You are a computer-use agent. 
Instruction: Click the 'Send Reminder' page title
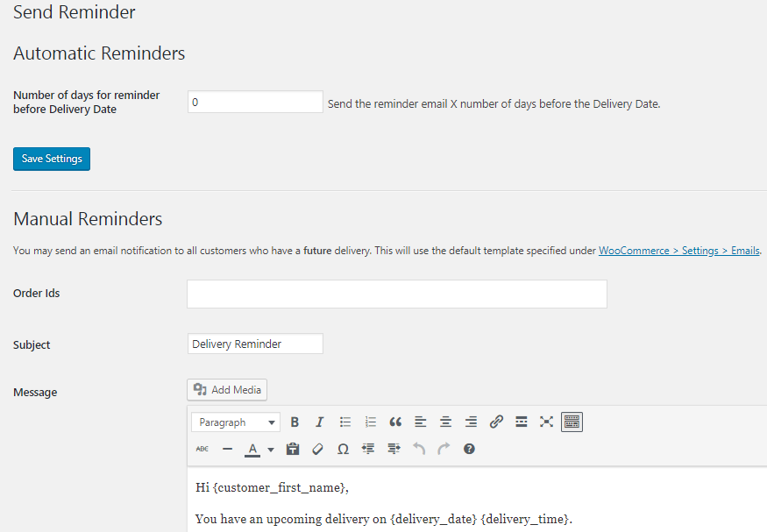[x=75, y=11]
